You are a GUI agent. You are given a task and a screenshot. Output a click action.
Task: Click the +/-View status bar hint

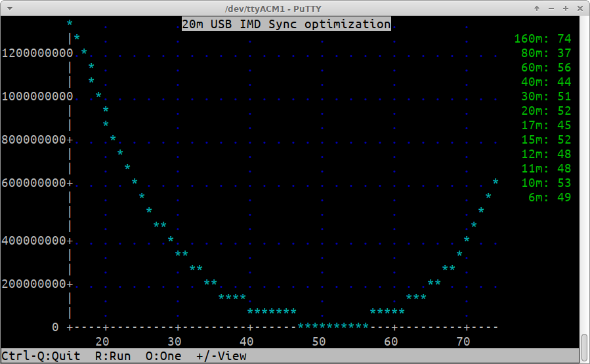(x=221, y=356)
